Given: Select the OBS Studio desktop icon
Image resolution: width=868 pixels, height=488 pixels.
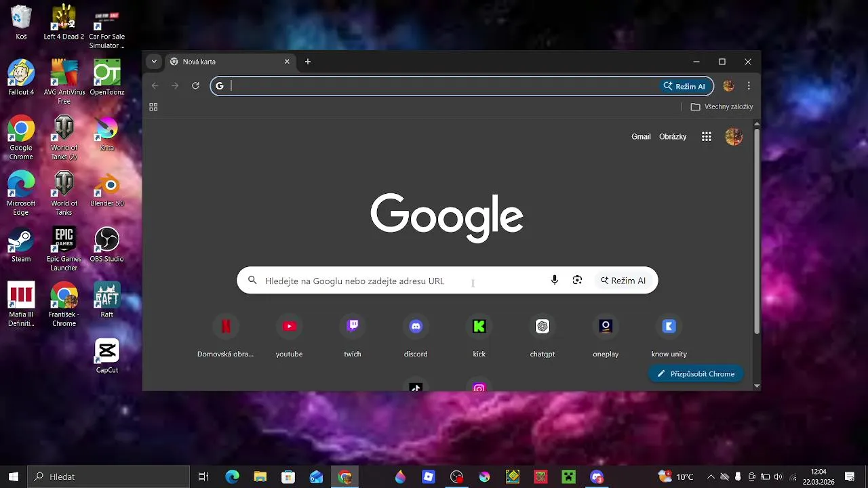Looking at the screenshot, I should click(x=107, y=244).
